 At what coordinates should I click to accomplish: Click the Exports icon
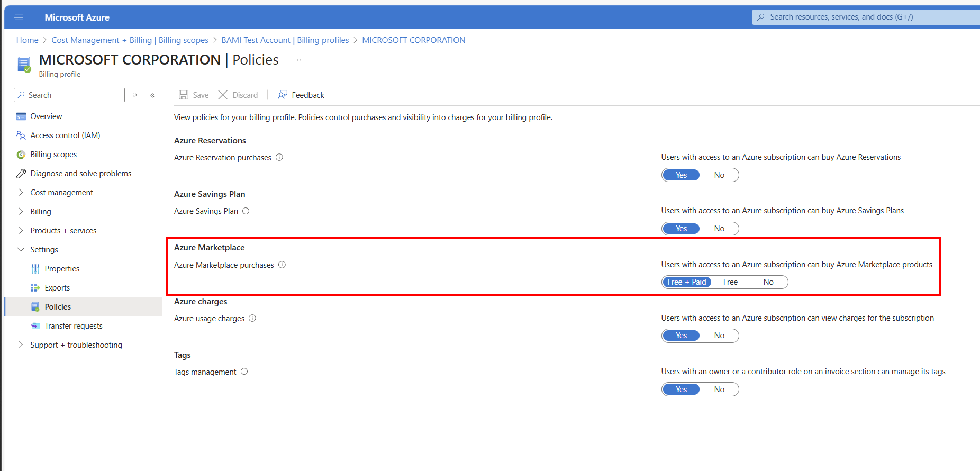tap(35, 288)
